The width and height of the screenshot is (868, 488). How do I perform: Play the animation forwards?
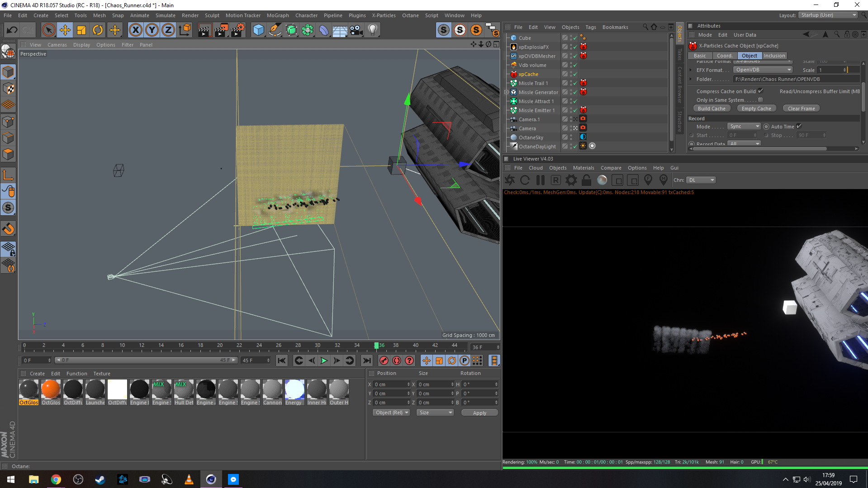pos(324,360)
